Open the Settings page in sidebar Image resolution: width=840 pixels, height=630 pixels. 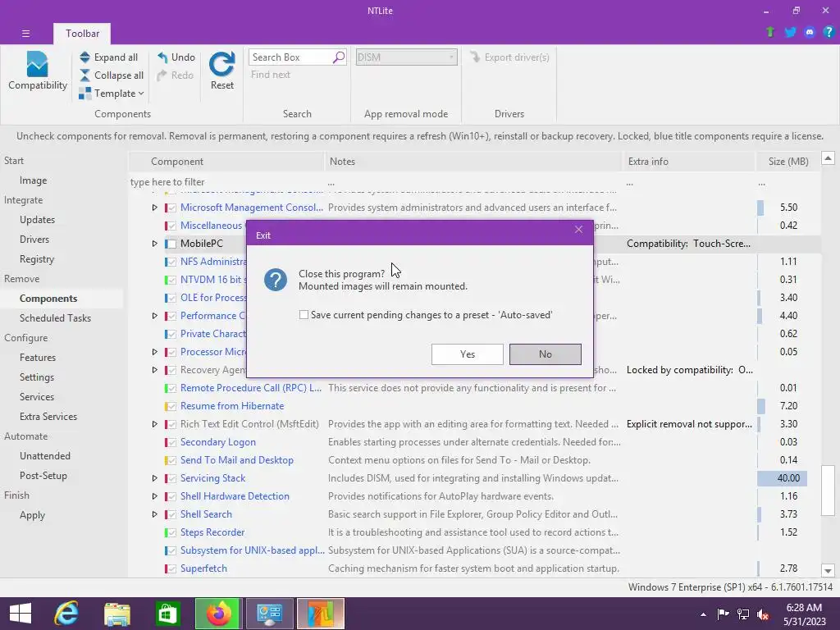[x=36, y=377]
